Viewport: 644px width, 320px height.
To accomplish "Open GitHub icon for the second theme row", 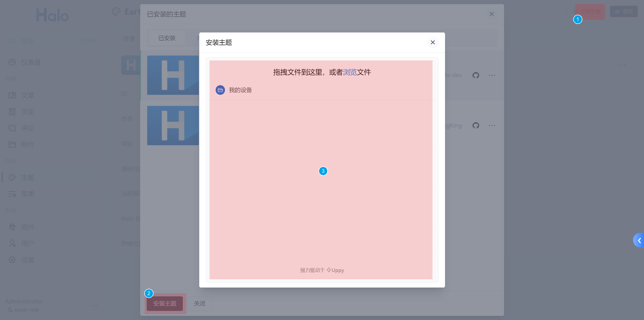I will click(476, 125).
